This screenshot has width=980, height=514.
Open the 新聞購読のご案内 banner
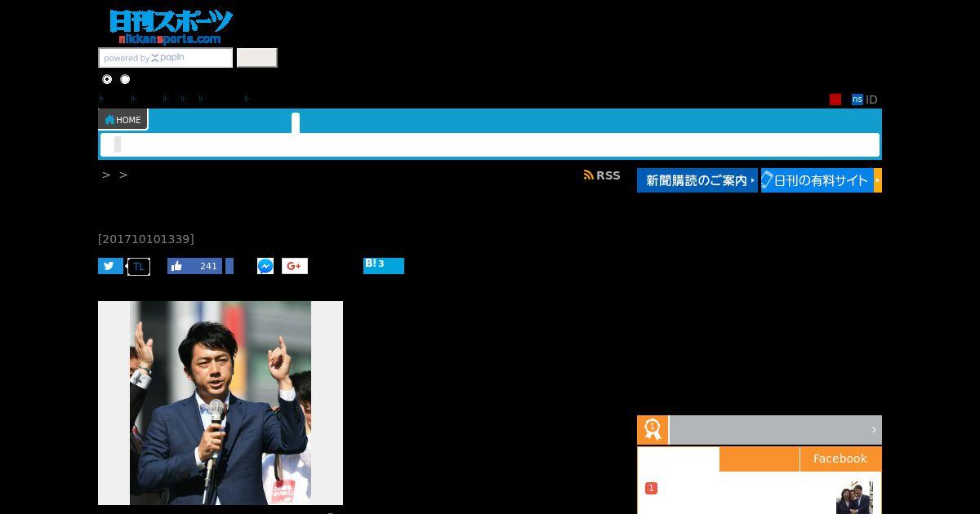[x=697, y=180]
